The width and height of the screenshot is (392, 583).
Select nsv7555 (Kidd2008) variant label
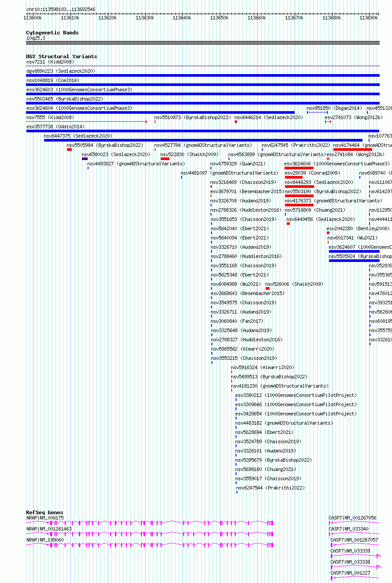click(50, 117)
